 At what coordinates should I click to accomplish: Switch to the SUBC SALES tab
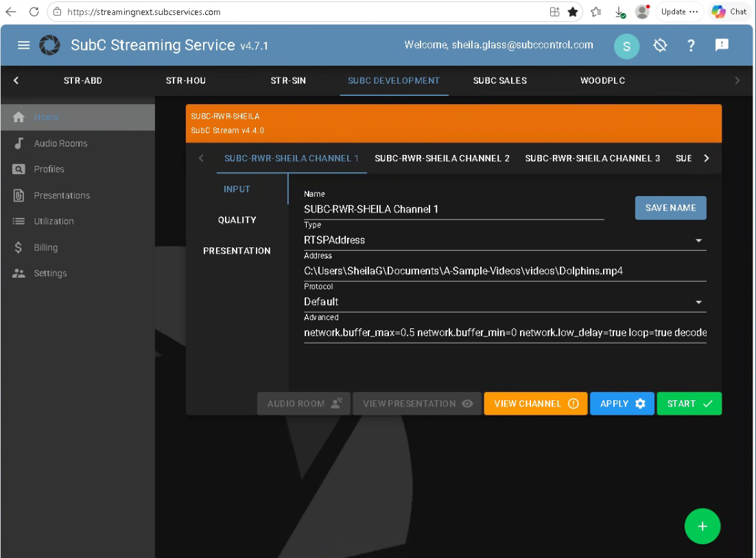tap(500, 80)
